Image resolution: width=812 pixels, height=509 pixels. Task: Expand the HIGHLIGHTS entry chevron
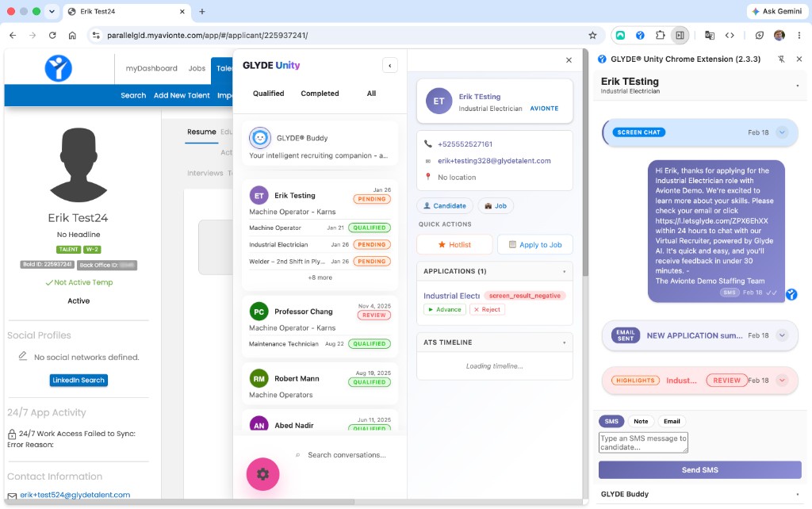[782, 380]
